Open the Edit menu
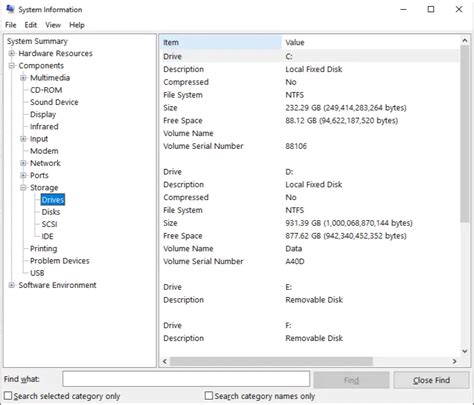 (x=31, y=25)
